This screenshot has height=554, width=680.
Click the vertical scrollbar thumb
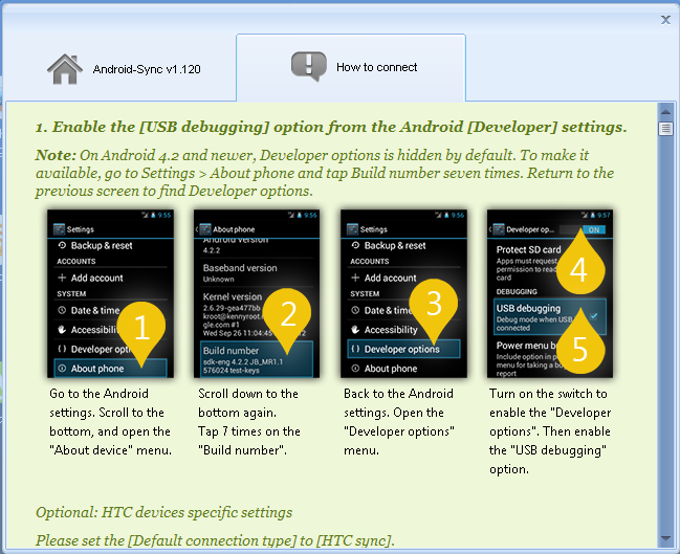tap(665, 129)
